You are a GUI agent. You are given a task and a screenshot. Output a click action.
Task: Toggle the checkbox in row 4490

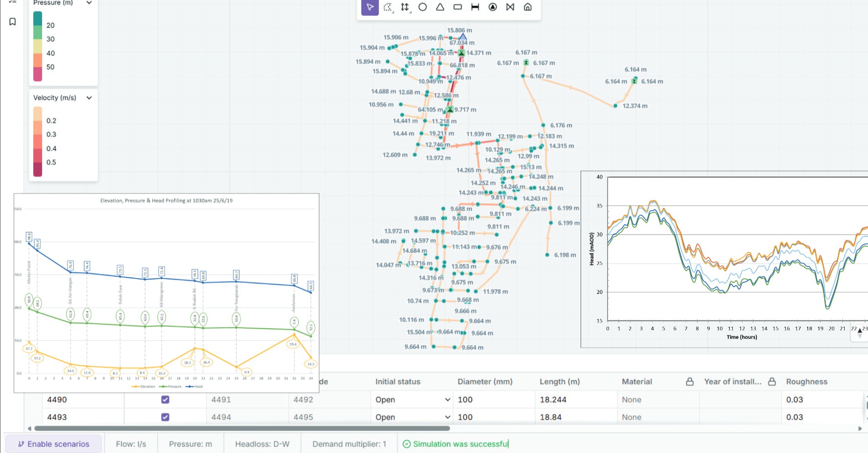pyautogui.click(x=165, y=400)
